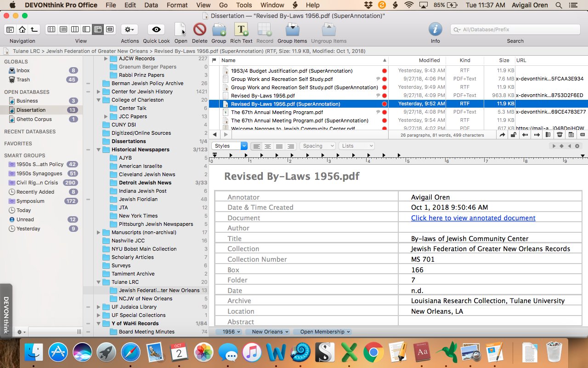Open the Spacing dropdown
Screen dimensions: 588x368
tap(317, 146)
